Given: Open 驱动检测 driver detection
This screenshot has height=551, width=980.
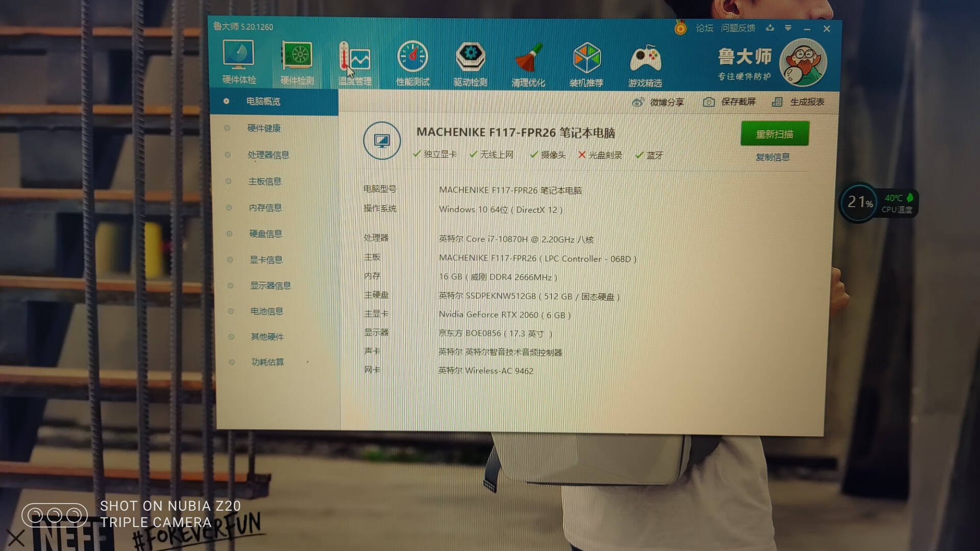Looking at the screenshot, I should pos(470,65).
